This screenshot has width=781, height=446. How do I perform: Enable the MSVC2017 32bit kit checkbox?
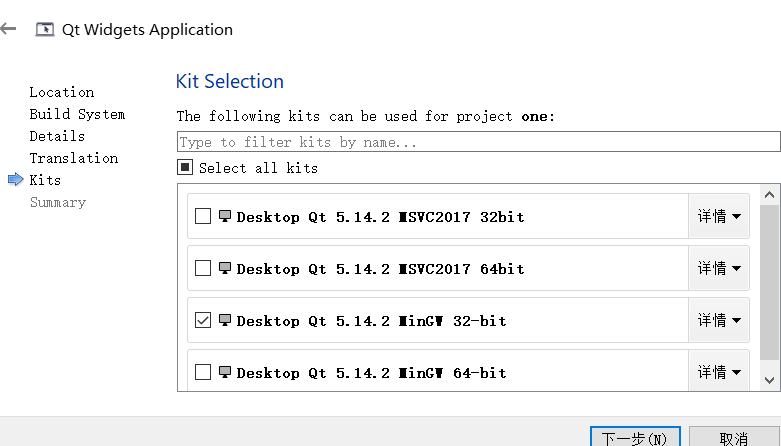[203, 216]
